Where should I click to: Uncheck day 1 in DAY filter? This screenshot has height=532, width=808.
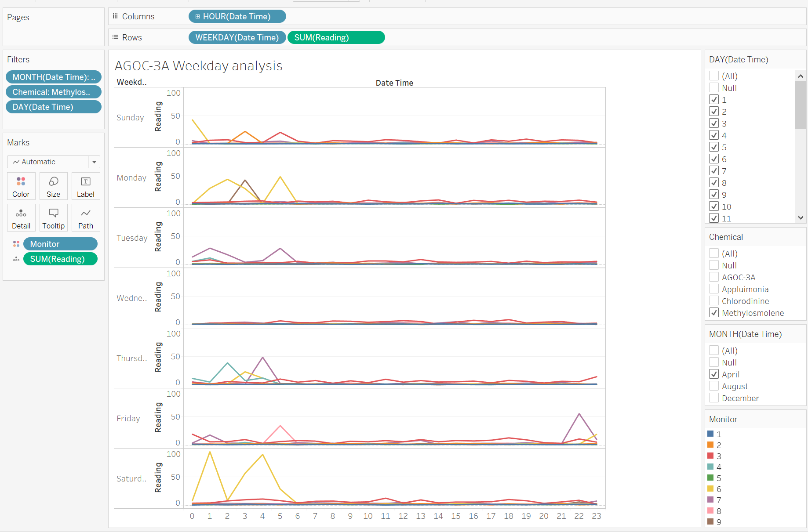[x=714, y=100]
